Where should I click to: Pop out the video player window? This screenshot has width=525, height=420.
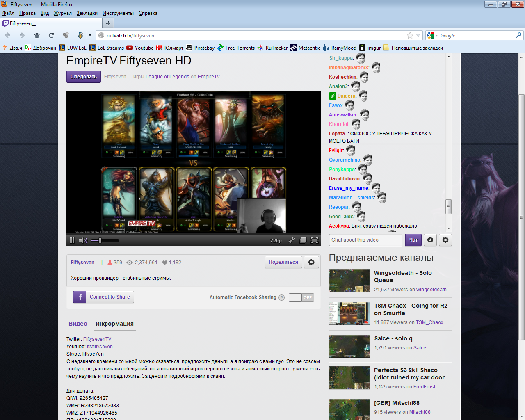(x=303, y=240)
